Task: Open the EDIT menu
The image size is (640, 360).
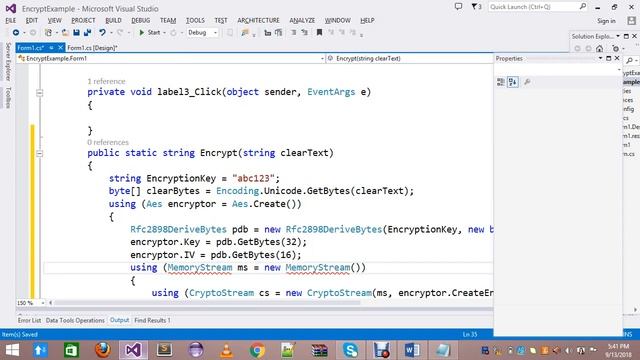Action: coord(31,20)
